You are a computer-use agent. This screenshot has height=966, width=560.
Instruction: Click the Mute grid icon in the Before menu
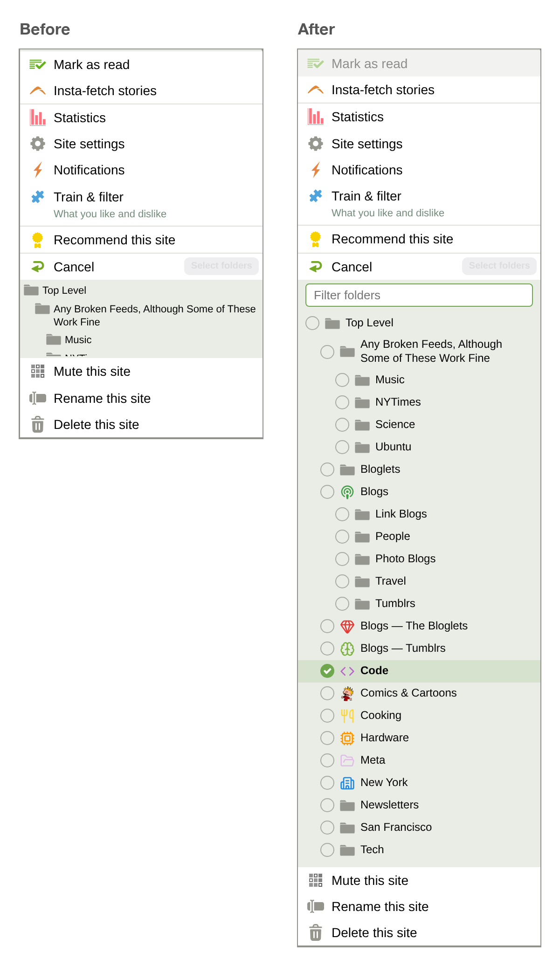pyautogui.click(x=38, y=371)
